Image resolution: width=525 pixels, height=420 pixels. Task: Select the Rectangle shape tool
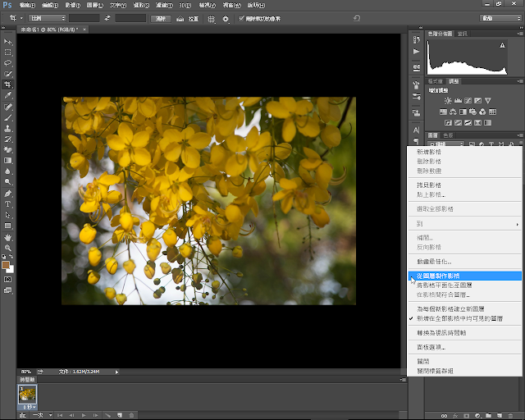7,226
